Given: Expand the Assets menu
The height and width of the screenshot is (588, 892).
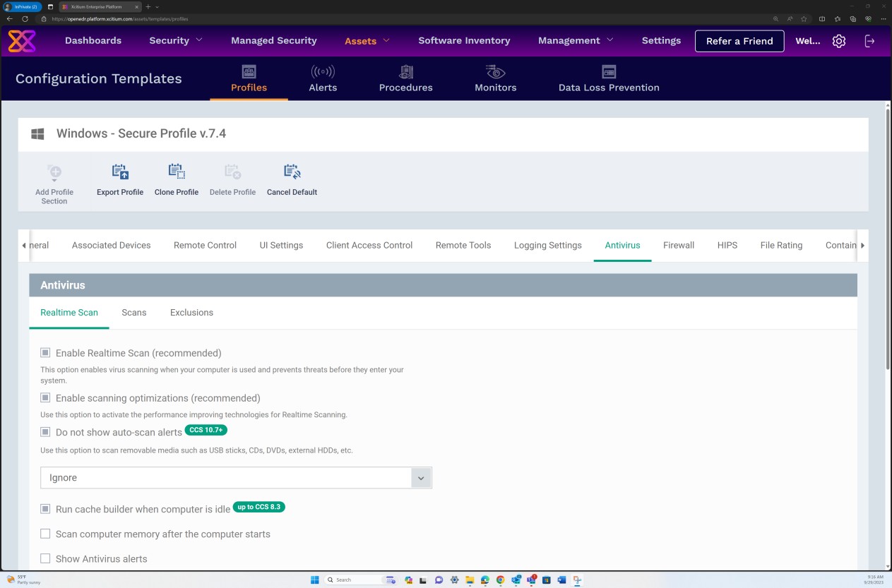Looking at the screenshot, I should click(366, 41).
